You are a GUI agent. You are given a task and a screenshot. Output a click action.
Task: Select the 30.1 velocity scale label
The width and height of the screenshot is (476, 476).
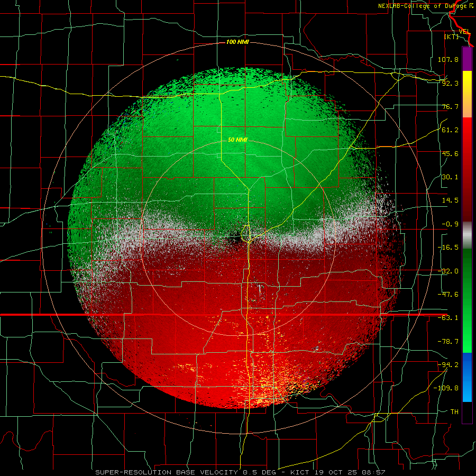click(x=450, y=177)
